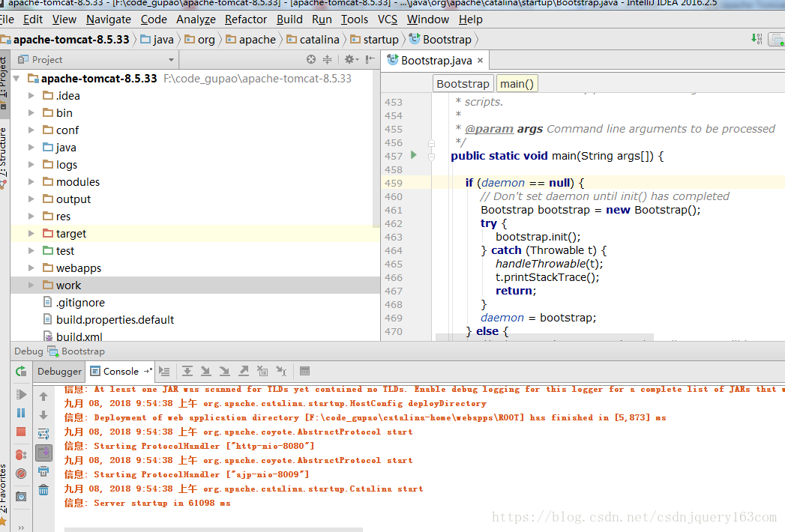Select the logs folder
Image resolution: width=785 pixels, height=532 pixels.
tap(66, 165)
